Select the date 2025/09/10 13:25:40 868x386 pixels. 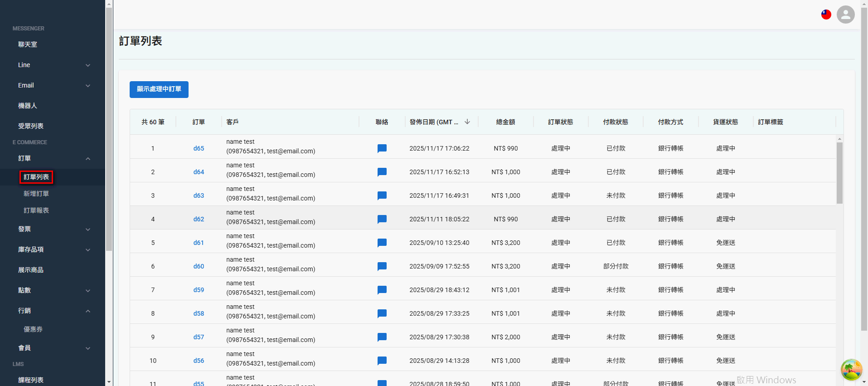click(x=439, y=243)
